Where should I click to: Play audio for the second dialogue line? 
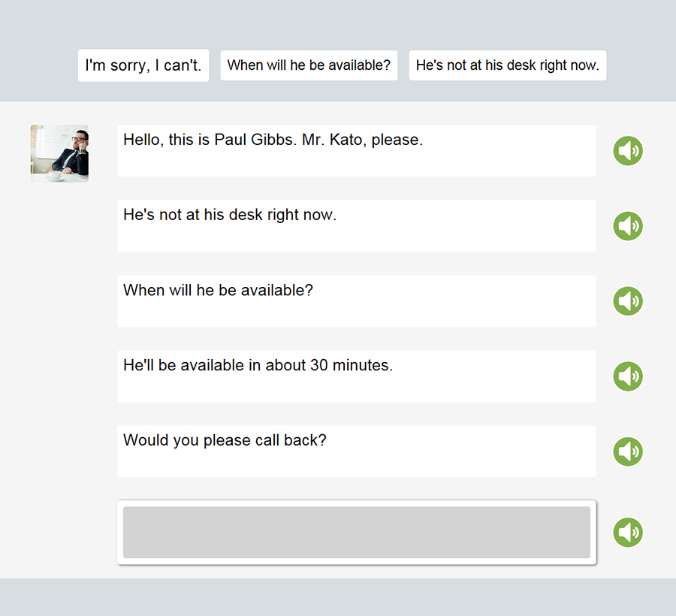point(628,226)
